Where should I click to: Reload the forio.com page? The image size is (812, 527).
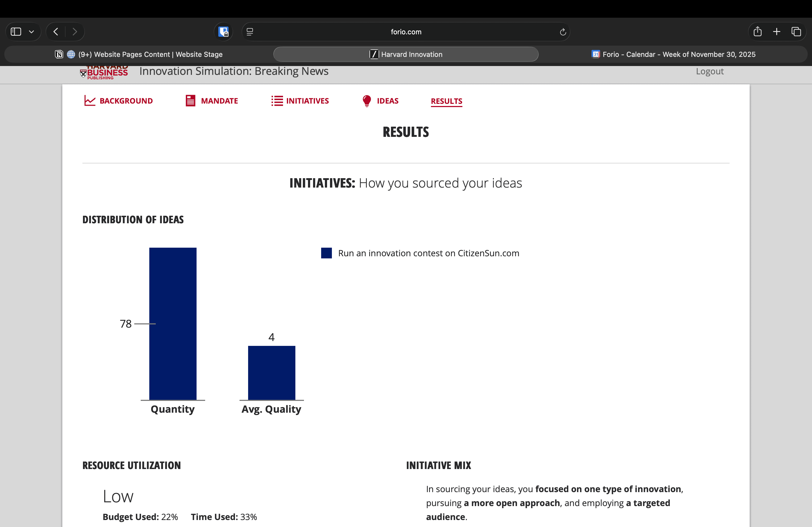[563, 32]
